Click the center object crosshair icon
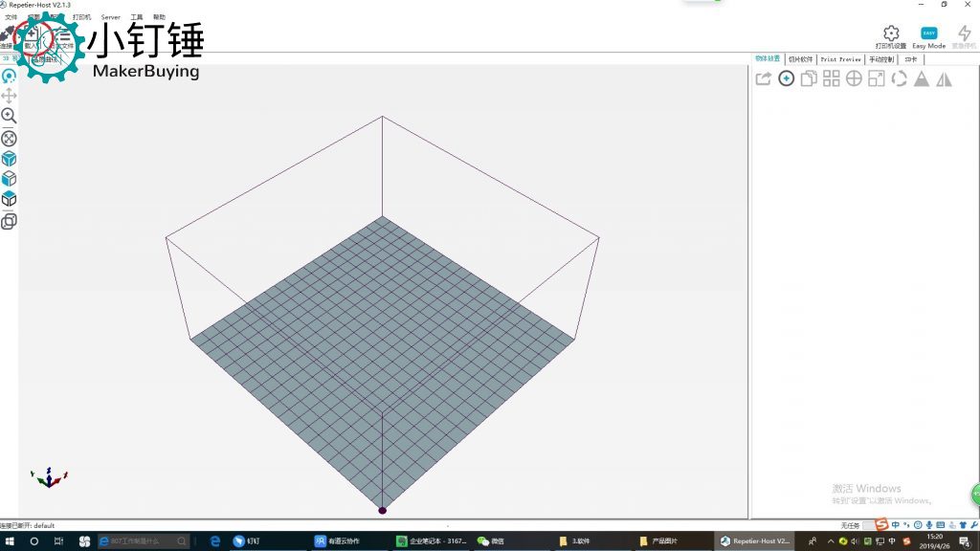This screenshot has height=551, width=980. coord(854,78)
